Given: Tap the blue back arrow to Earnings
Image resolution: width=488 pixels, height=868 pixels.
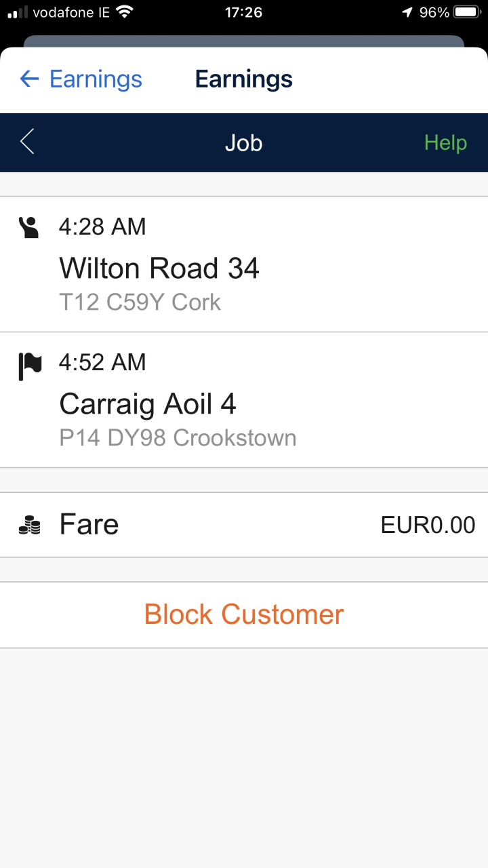Looking at the screenshot, I should 29,79.
